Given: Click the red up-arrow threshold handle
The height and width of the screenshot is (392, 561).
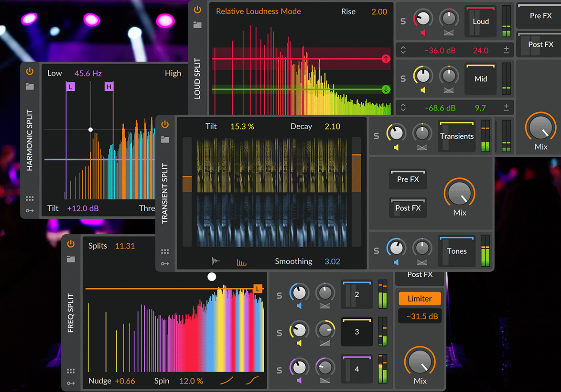Looking at the screenshot, I should tap(386, 59).
